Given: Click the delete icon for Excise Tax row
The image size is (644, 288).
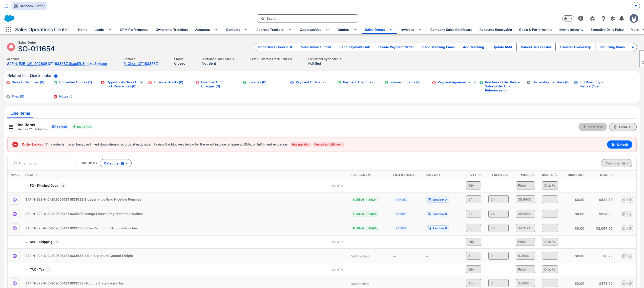Looking at the screenshot, I should pyautogui.click(x=630, y=283).
